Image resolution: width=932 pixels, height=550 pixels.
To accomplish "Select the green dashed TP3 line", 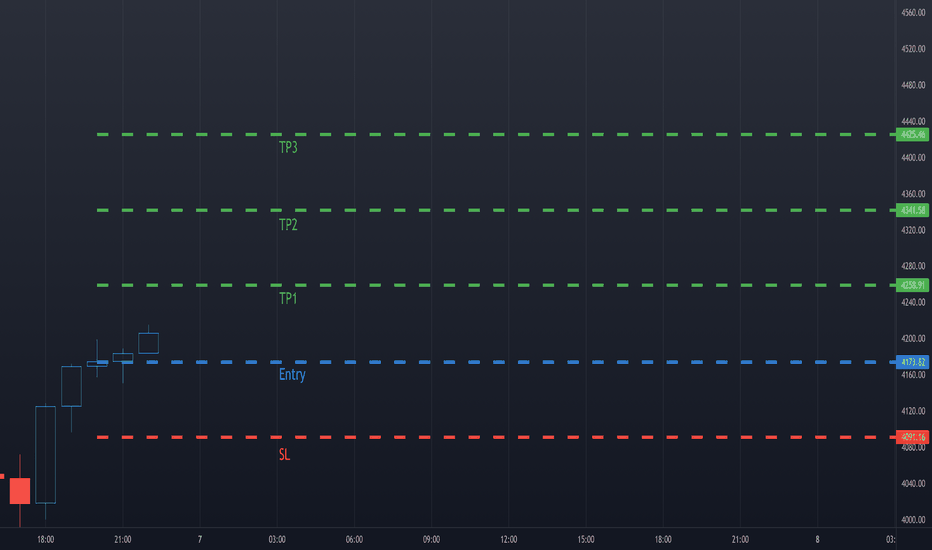I will click(496, 134).
